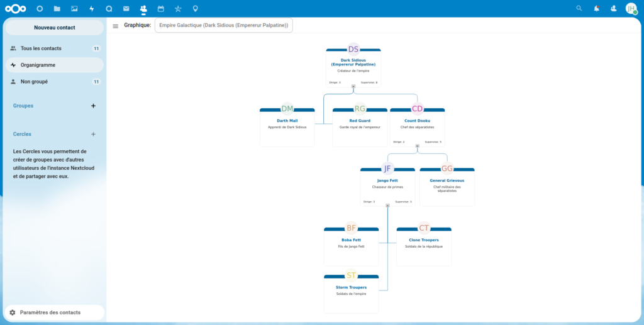Open the Darth Mall name link
644x325 pixels.
tap(287, 121)
